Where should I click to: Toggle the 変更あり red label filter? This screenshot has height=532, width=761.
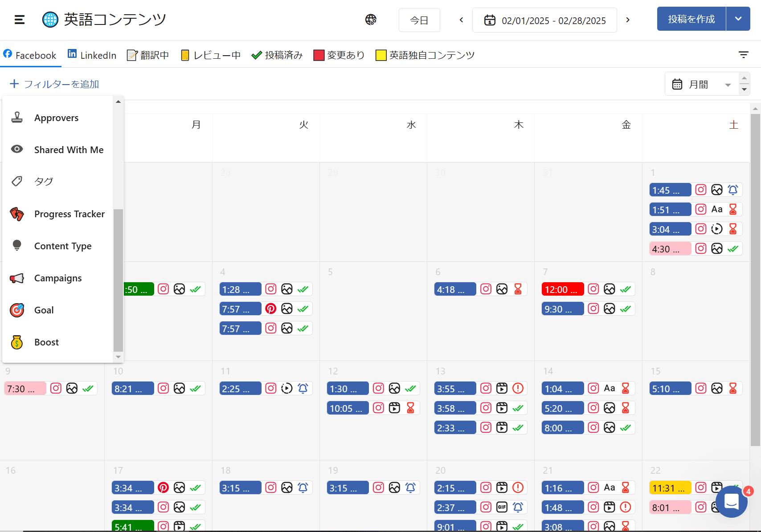[x=339, y=55]
